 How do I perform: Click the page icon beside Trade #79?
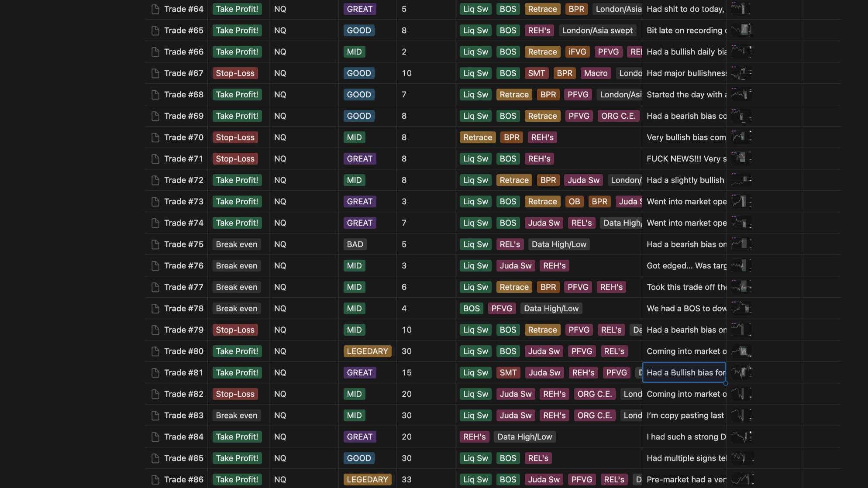point(155,330)
